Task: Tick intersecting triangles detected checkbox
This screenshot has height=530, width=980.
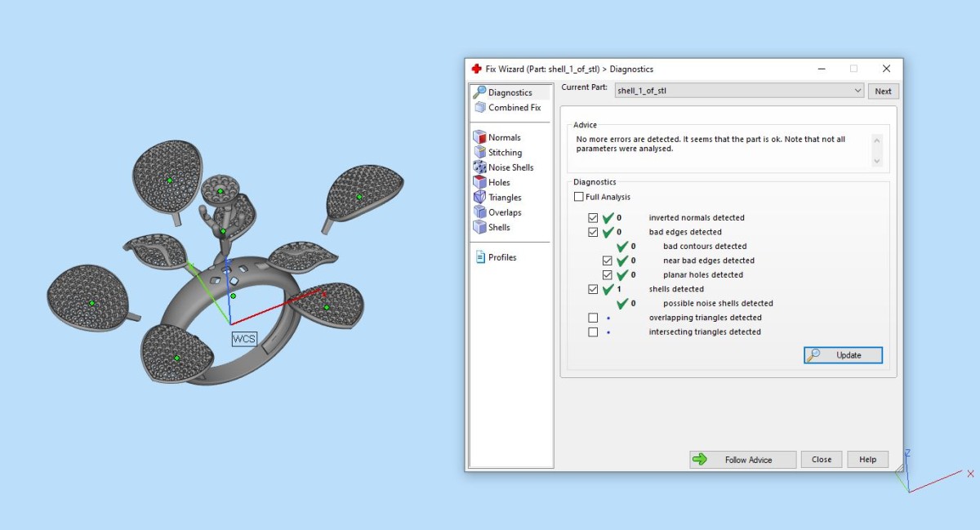Action: (x=593, y=332)
